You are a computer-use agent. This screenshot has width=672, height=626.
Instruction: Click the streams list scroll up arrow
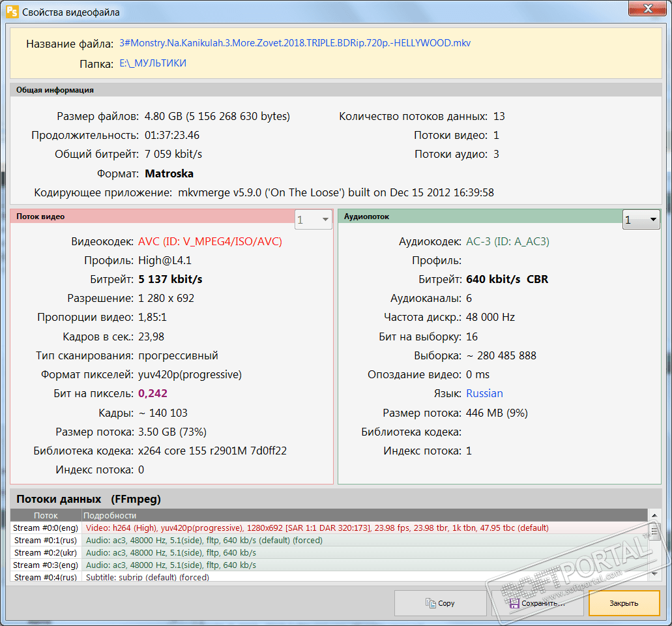point(654,515)
